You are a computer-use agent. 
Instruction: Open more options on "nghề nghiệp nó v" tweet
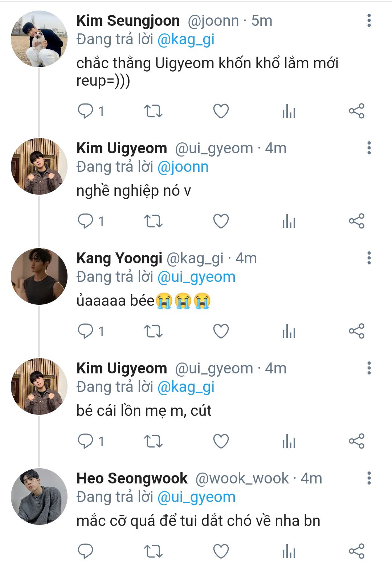click(369, 148)
